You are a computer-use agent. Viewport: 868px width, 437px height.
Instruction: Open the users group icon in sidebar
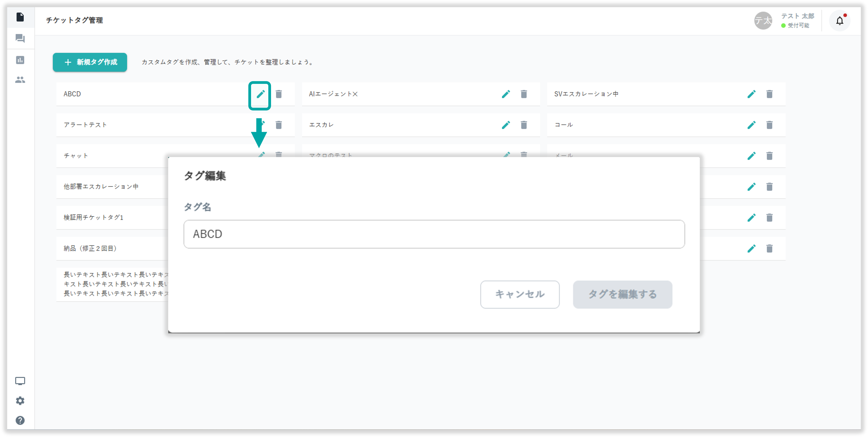pyautogui.click(x=20, y=80)
